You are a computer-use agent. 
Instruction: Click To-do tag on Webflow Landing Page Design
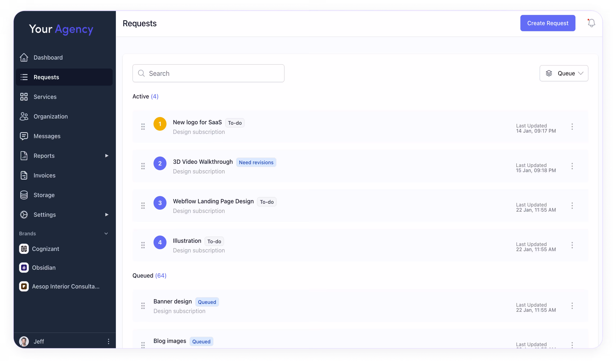coord(267,202)
